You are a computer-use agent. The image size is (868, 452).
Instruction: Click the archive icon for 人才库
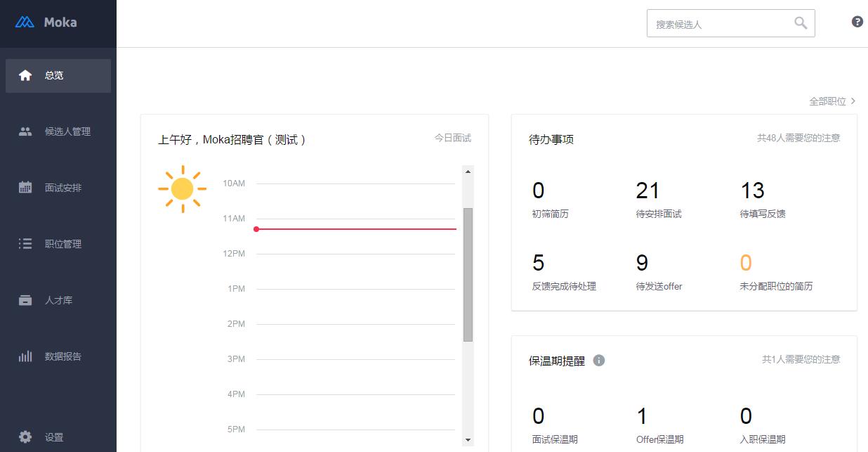[x=25, y=300]
